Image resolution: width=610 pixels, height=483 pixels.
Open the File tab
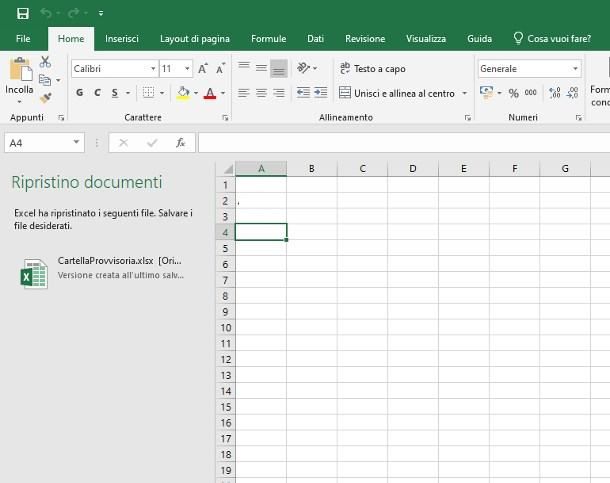[x=23, y=39]
